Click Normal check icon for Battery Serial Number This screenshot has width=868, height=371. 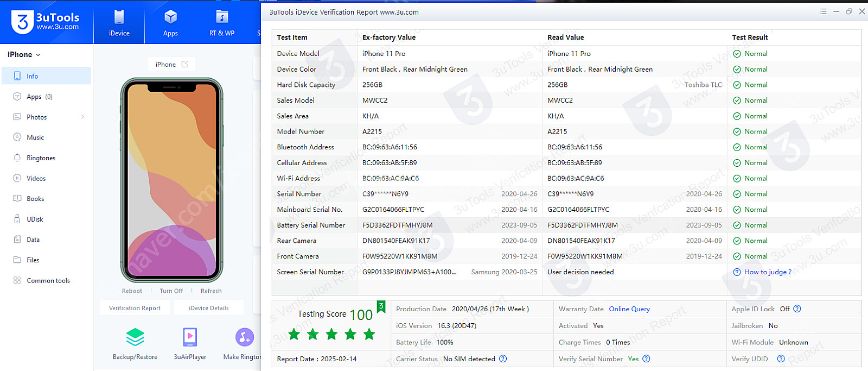point(737,225)
